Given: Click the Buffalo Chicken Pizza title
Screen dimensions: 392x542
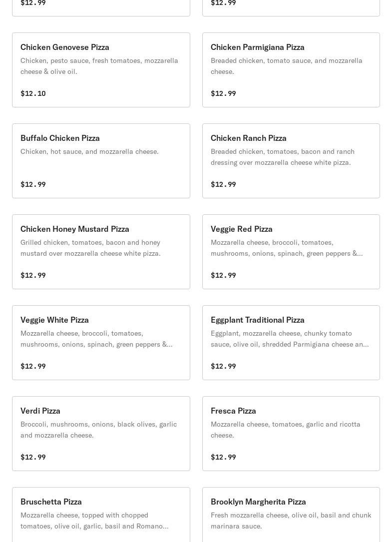Looking at the screenshot, I should point(60,138).
